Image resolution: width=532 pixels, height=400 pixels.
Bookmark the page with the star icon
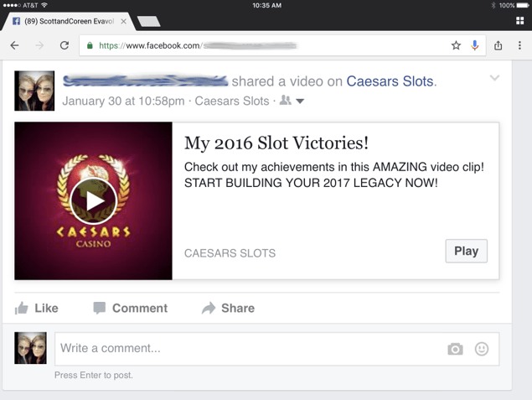coord(456,45)
